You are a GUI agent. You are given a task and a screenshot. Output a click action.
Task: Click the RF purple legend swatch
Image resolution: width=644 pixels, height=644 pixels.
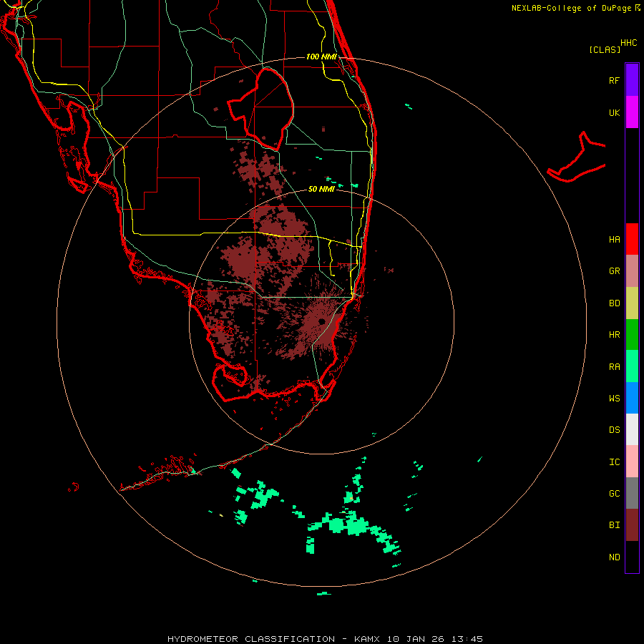click(x=632, y=80)
